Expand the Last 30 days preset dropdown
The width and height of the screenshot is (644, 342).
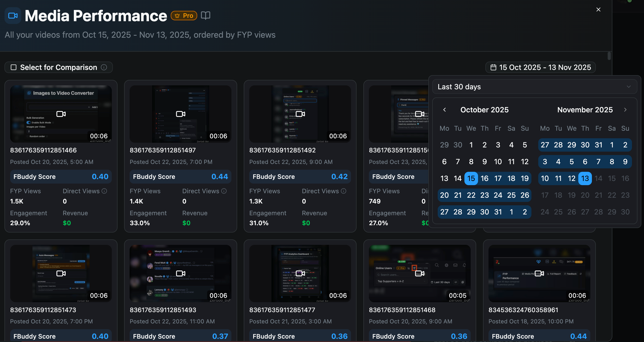tap(535, 87)
